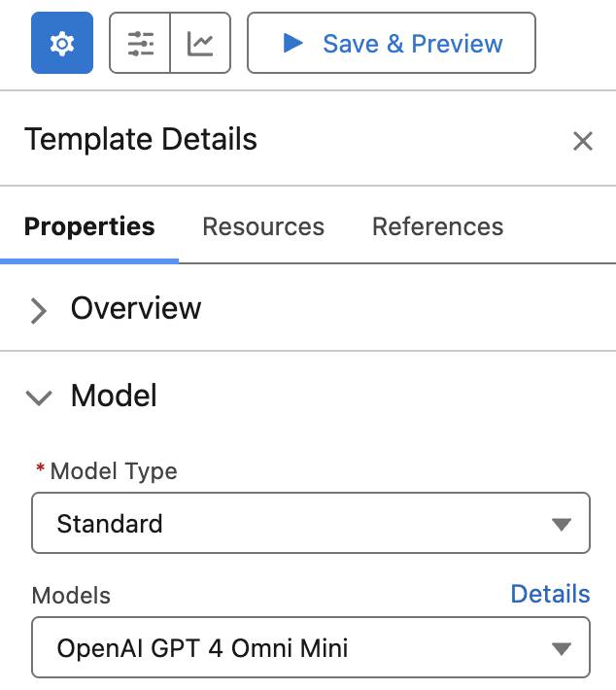Open the line chart analytics icon button
The height and width of the screenshot is (690, 616).
coord(200,43)
